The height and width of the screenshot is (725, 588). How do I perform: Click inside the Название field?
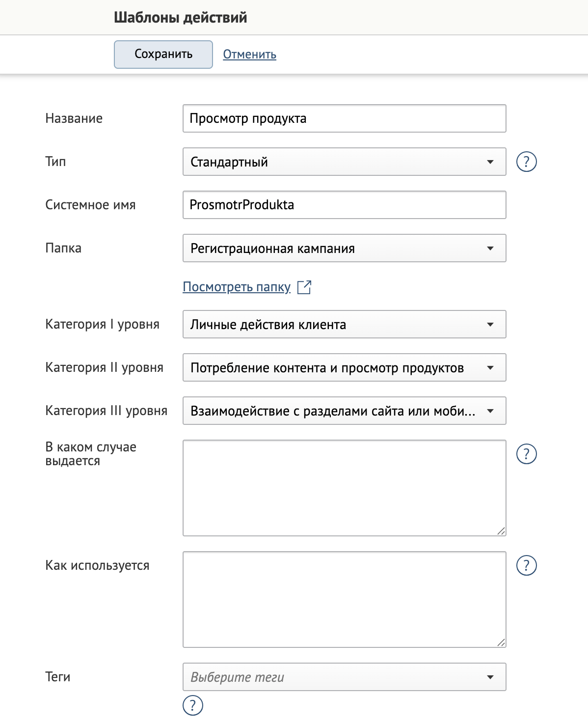pos(344,118)
